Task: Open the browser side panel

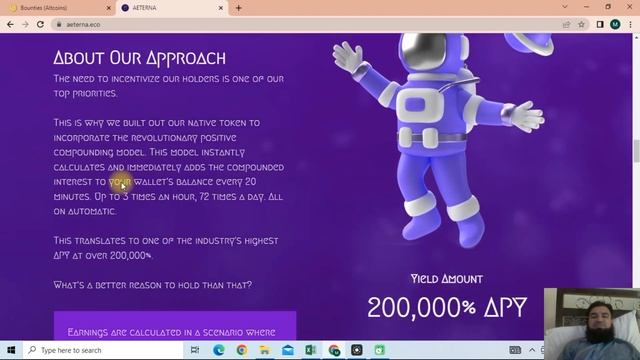Action: [600, 24]
